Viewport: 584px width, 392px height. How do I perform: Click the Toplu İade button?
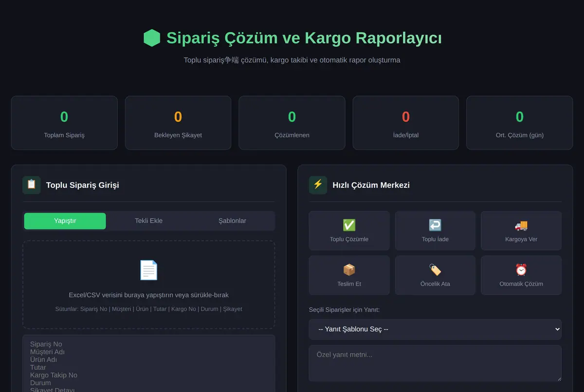435,231
